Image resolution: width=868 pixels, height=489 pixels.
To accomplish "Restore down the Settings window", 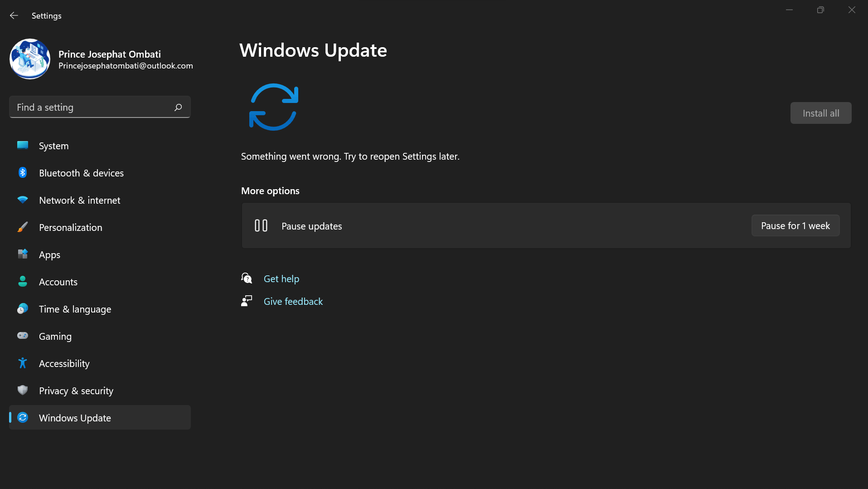I will 820,10.
